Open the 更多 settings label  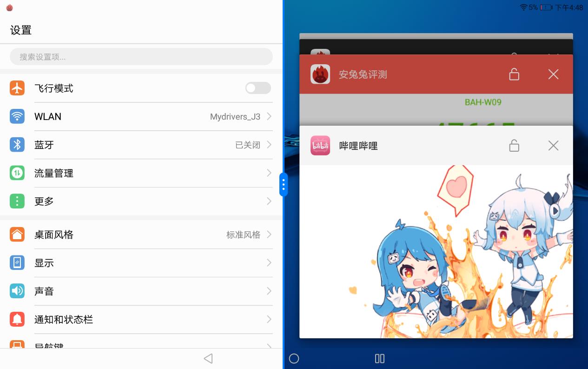tap(44, 201)
